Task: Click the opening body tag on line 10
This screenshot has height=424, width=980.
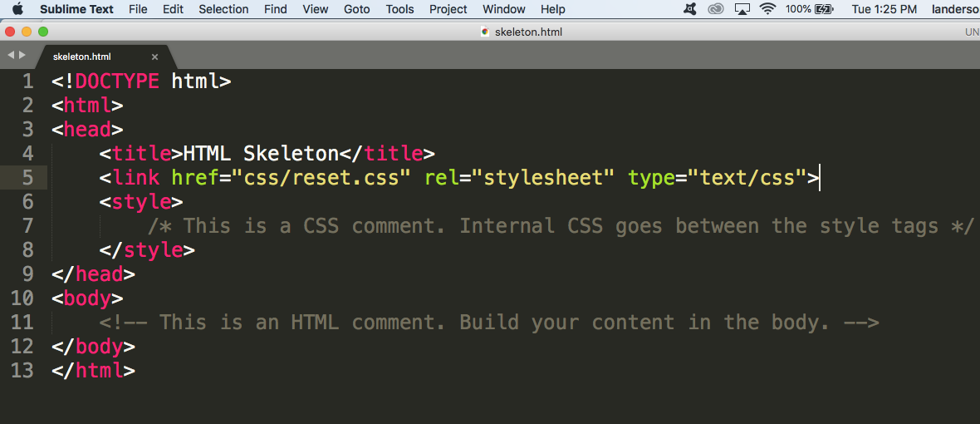Action: (x=87, y=298)
